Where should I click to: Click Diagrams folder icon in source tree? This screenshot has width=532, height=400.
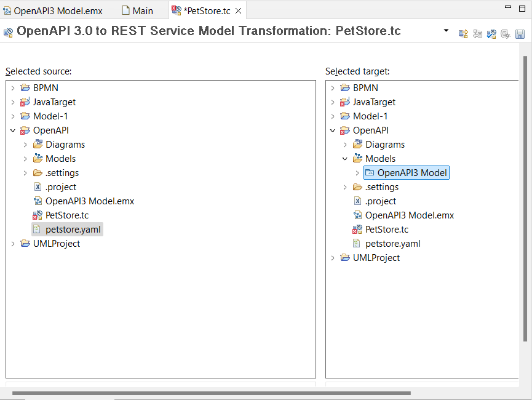click(38, 145)
